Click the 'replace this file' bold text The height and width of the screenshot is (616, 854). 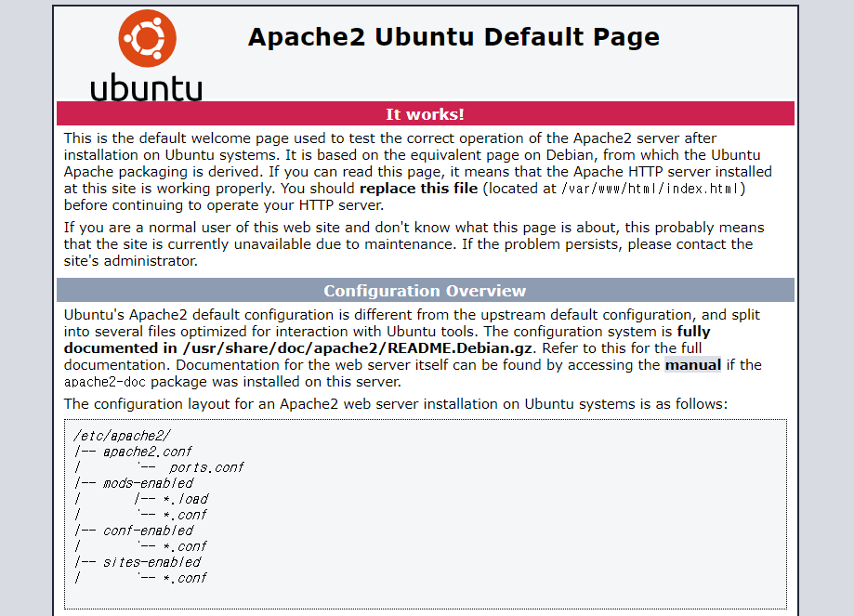pyautogui.click(x=419, y=189)
